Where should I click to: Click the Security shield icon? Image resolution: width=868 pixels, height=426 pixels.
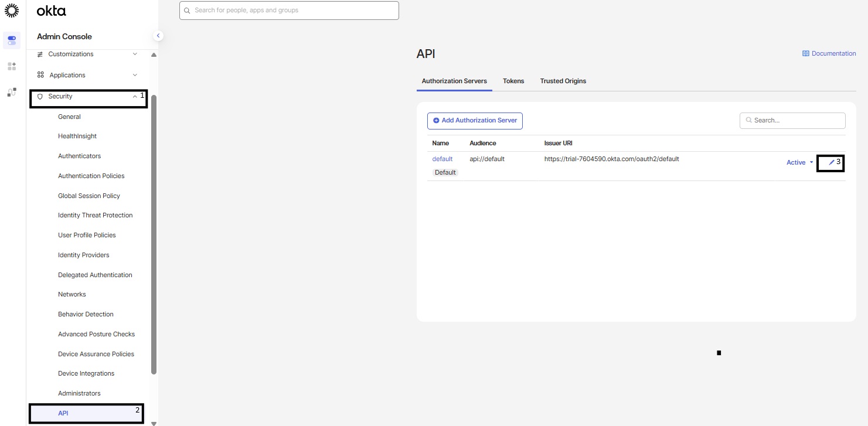click(40, 96)
